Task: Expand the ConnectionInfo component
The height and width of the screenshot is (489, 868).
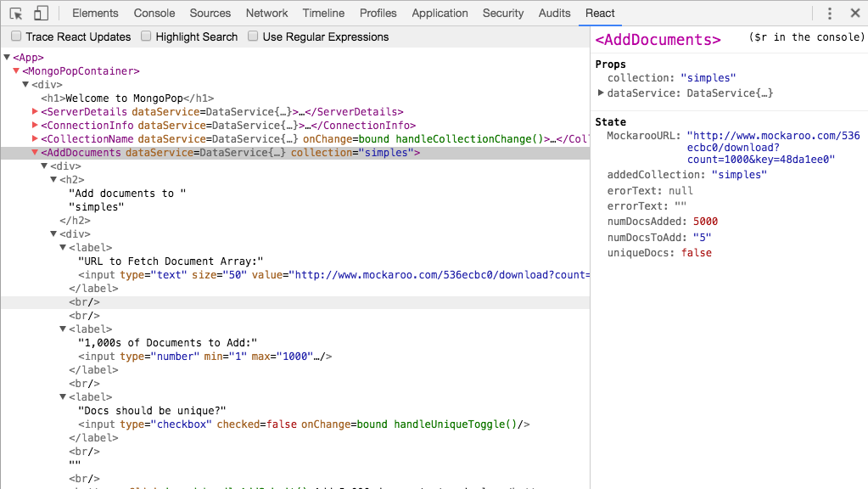Action: (x=35, y=125)
